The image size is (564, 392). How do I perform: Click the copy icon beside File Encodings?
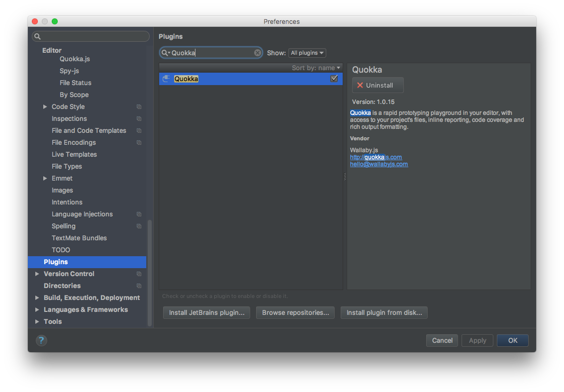139,142
